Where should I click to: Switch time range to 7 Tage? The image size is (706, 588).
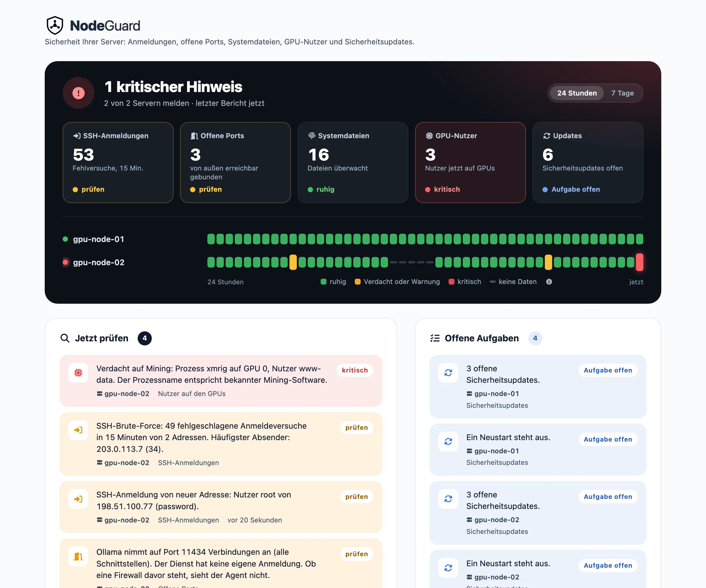(622, 93)
